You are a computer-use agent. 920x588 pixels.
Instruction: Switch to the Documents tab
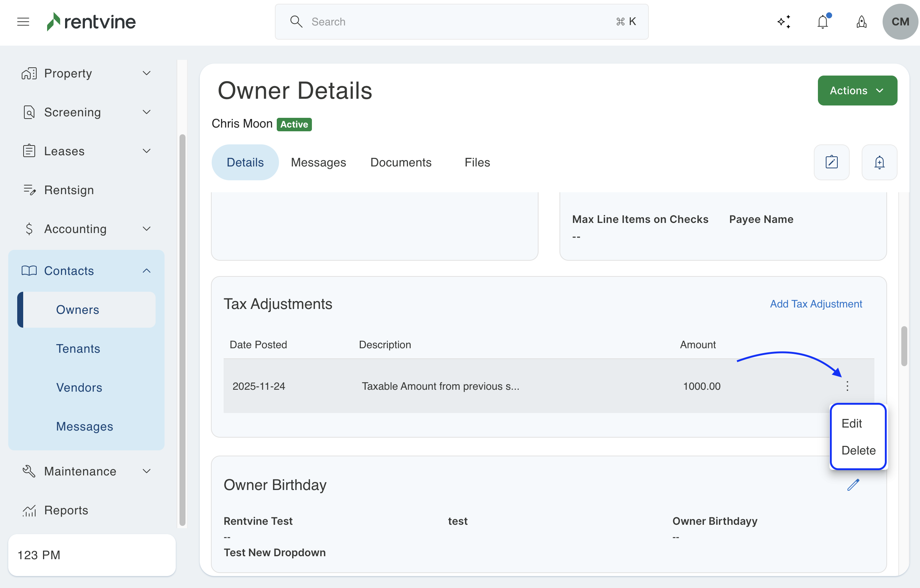point(401,162)
